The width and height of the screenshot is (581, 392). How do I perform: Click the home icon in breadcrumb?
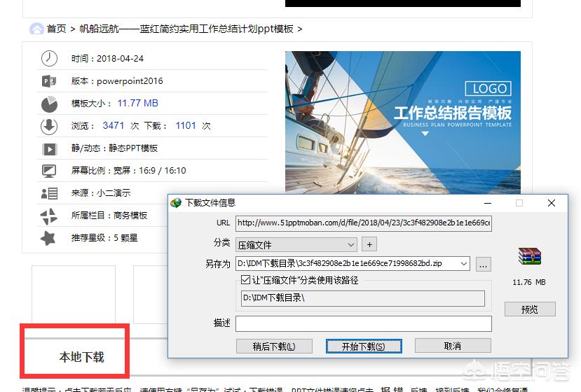click(36, 29)
